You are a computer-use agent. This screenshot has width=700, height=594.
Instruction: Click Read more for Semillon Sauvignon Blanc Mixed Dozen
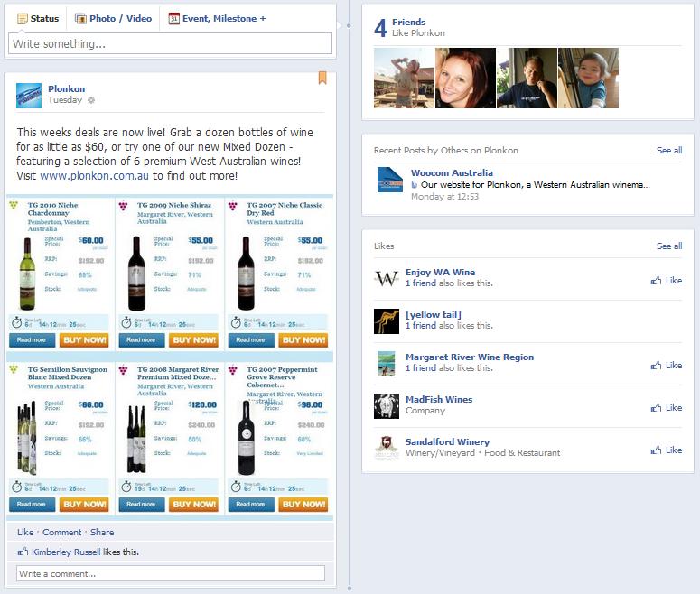[32, 505]
